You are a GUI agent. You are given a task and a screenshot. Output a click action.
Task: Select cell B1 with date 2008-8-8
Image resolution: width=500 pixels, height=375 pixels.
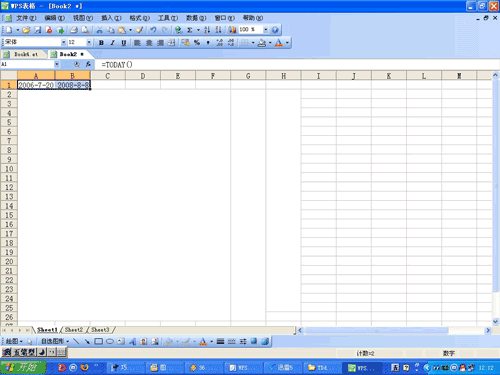(73, 85)
